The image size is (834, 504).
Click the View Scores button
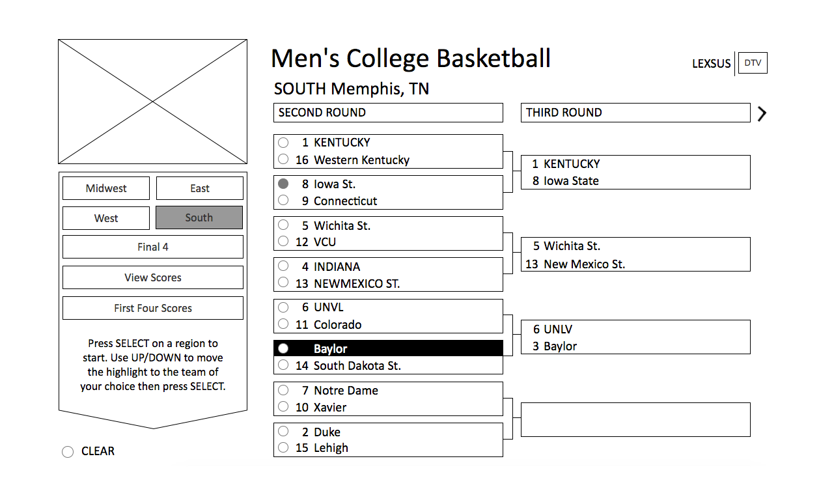pyautogui.click(x=153, y=277)
